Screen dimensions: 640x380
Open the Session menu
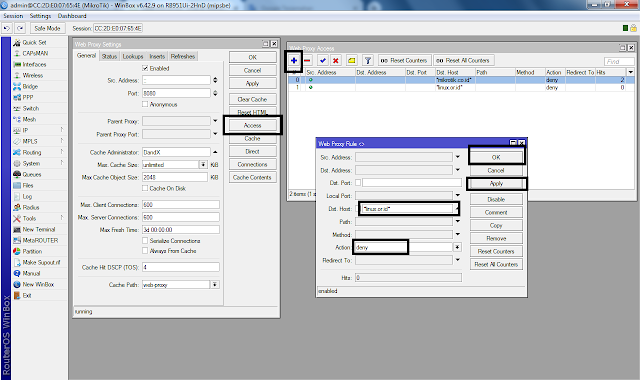[13, 16]
